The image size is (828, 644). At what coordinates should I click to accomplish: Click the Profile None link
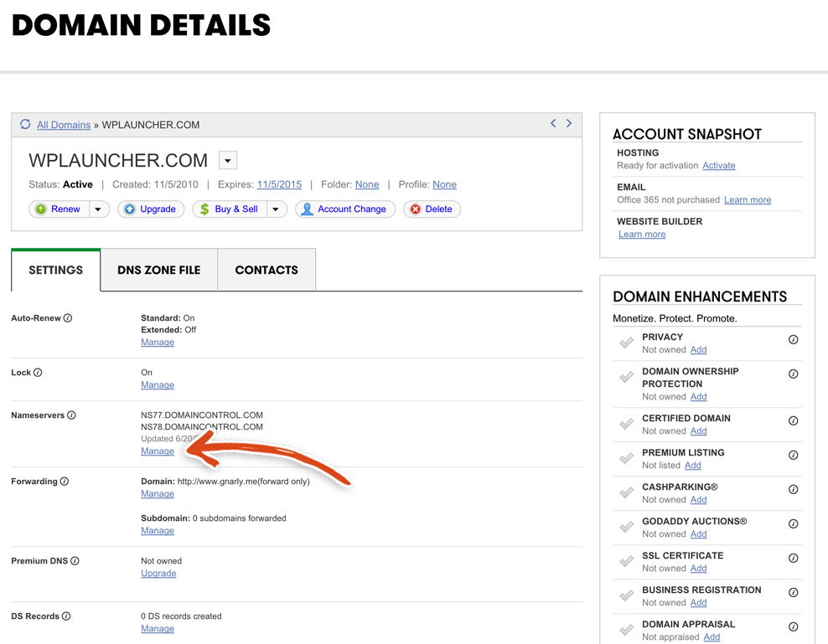coord(445,184)
